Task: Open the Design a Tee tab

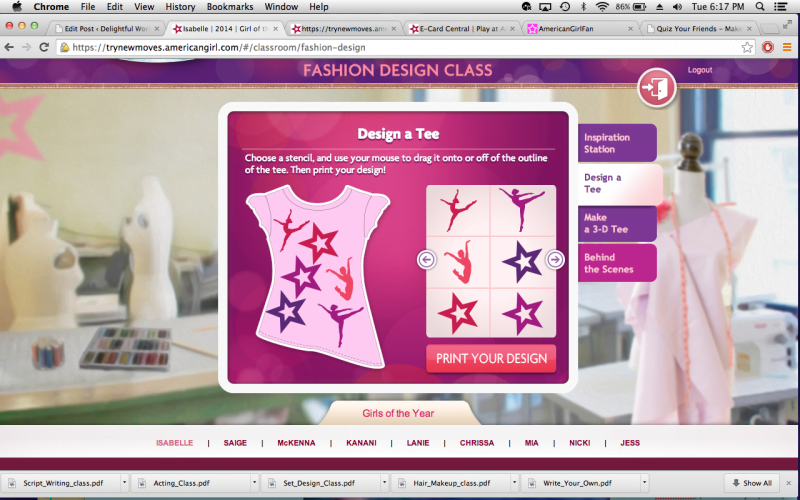Action: (620, 184)
